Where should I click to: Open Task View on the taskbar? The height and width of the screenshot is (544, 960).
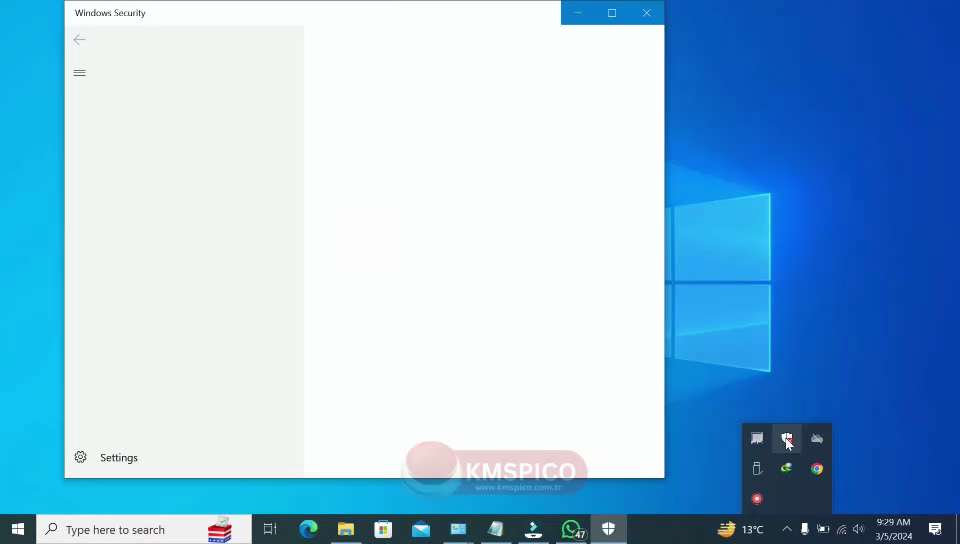point(270,529)
